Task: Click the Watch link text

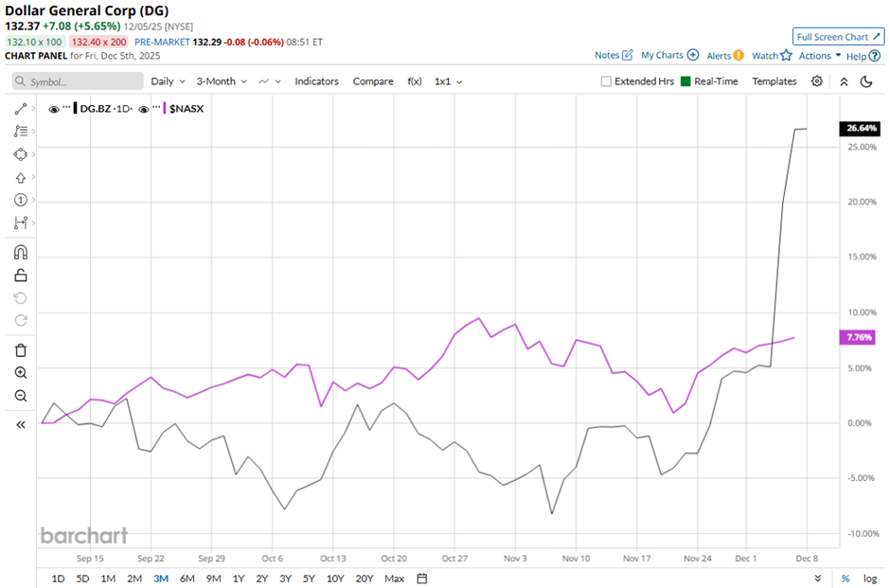Action: tap(765, 56)
